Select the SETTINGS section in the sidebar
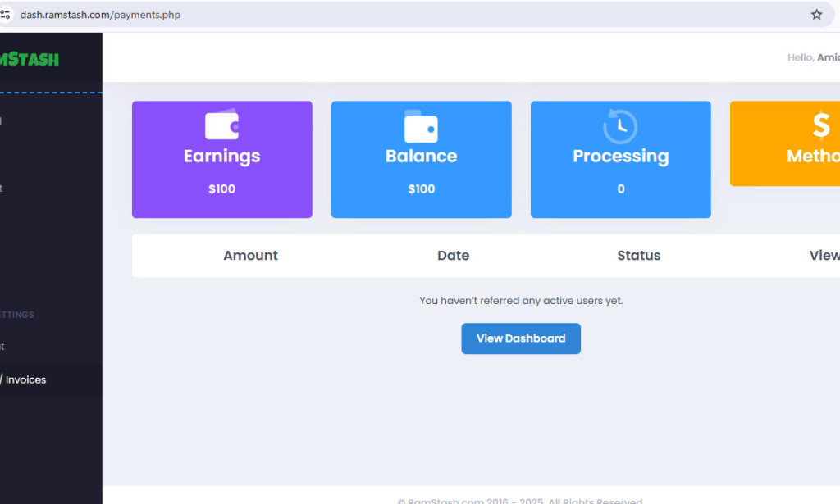This screenshot has height=504, width=840. coord(18,314)
